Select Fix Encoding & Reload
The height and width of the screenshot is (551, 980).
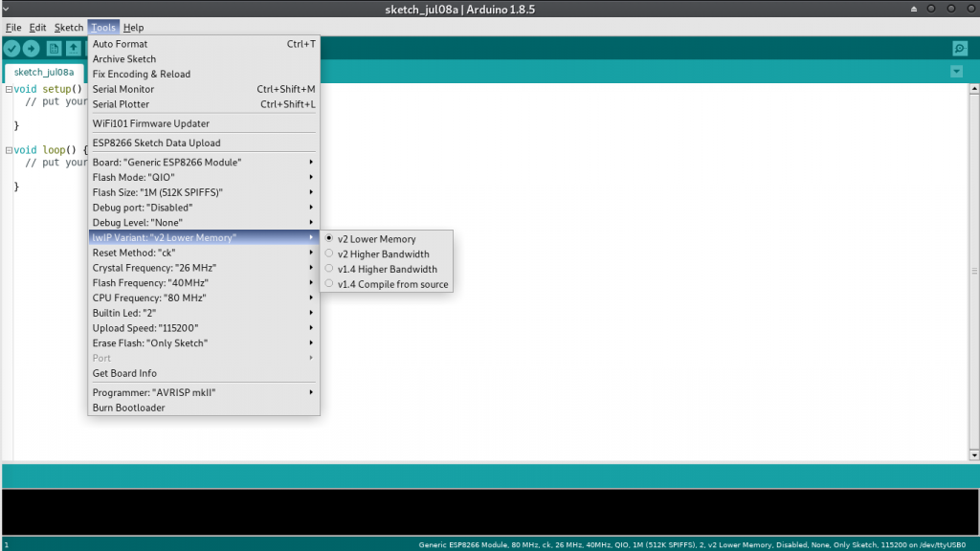pos(204,74)
